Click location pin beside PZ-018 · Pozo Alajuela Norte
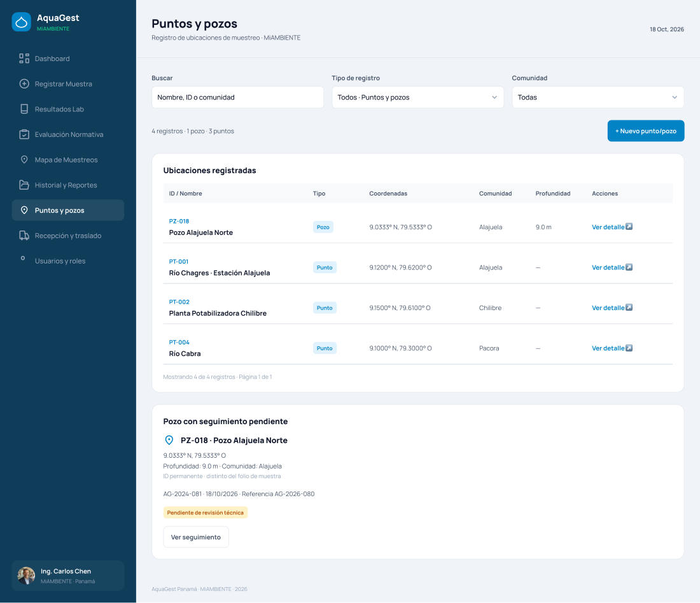The image size is (700, 603). pos(169,441)
